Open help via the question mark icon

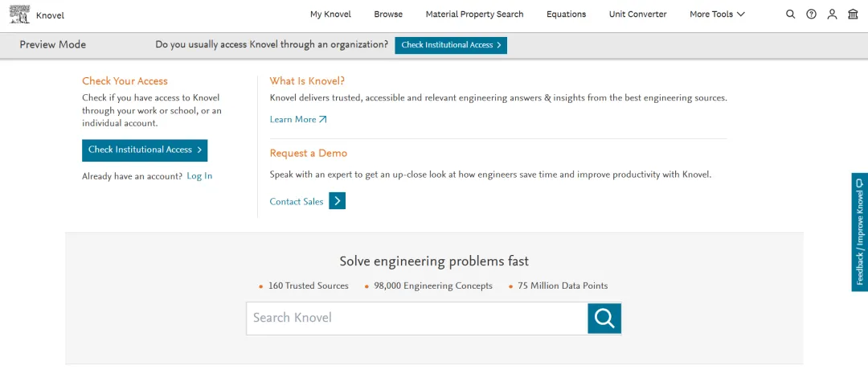pyautogui.click(x=811, y=14)
